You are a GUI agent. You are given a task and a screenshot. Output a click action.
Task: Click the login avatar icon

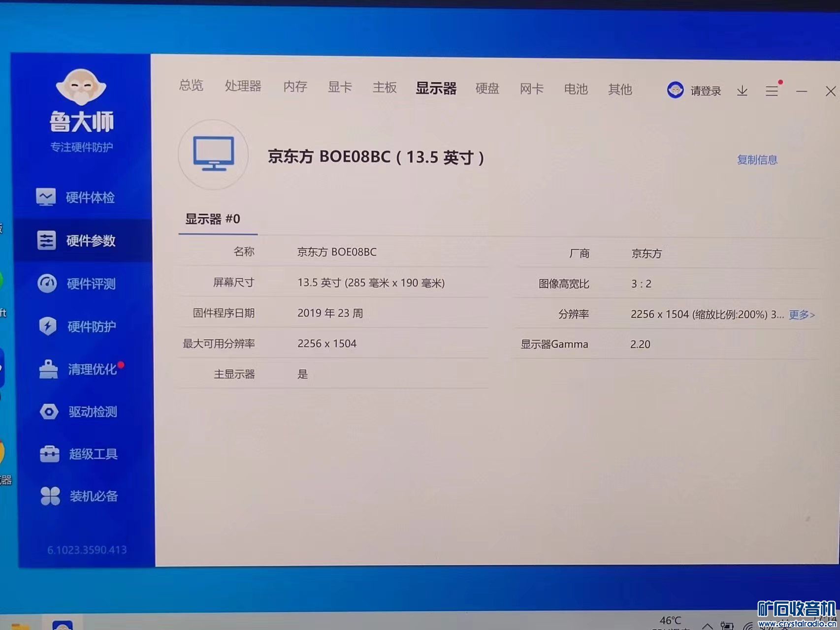tap(675, 90)
